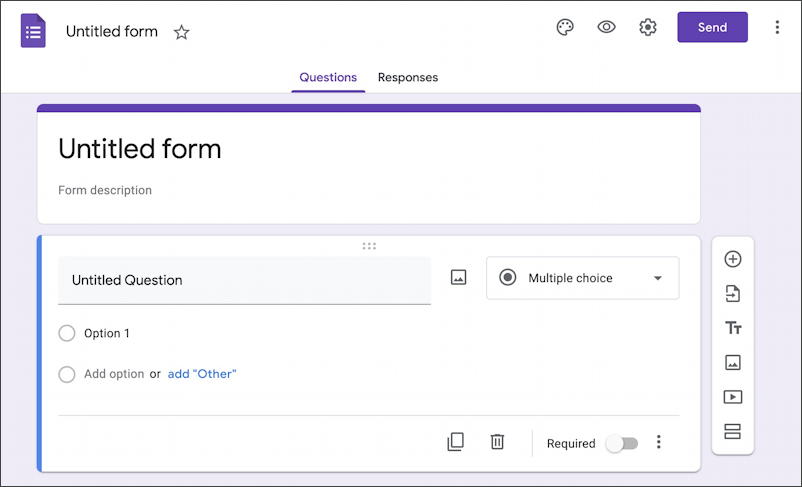This screenshot has width=802, height=487.
Task: Open the theme color palette customizer
Action: (565, 27)
